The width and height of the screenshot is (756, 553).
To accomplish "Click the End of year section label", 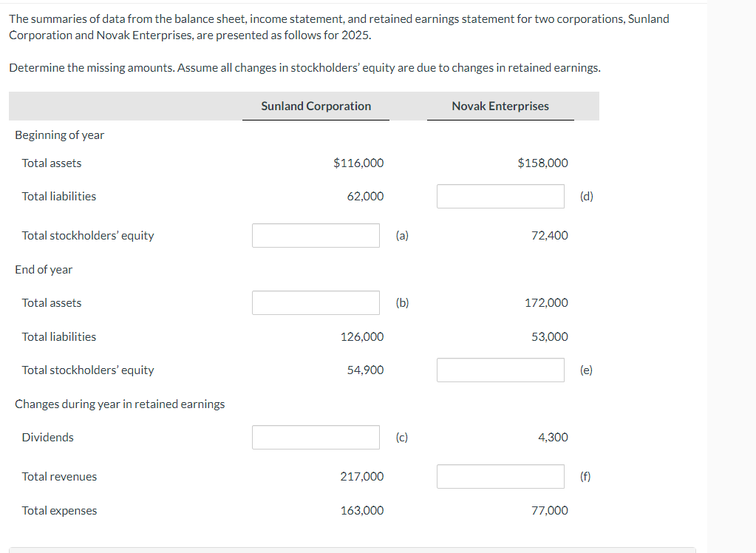I will tap(44, 269).
